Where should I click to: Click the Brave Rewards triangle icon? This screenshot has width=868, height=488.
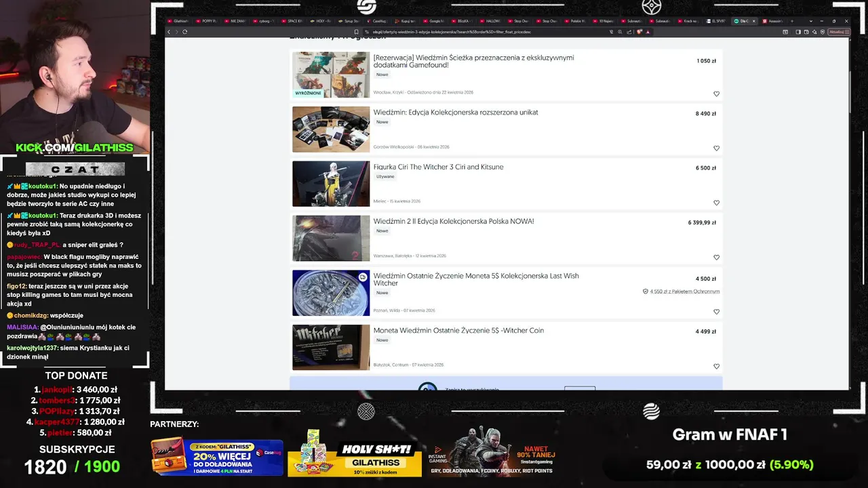[648, 32]
